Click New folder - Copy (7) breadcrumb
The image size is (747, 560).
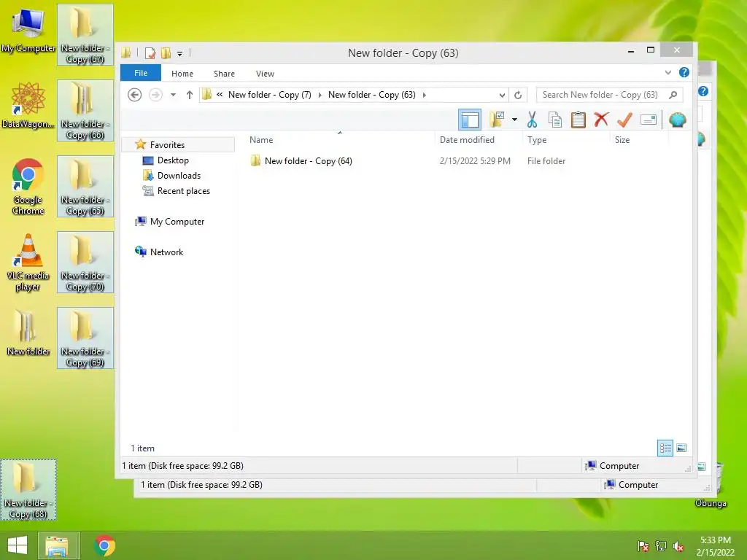tap(270, 95)
